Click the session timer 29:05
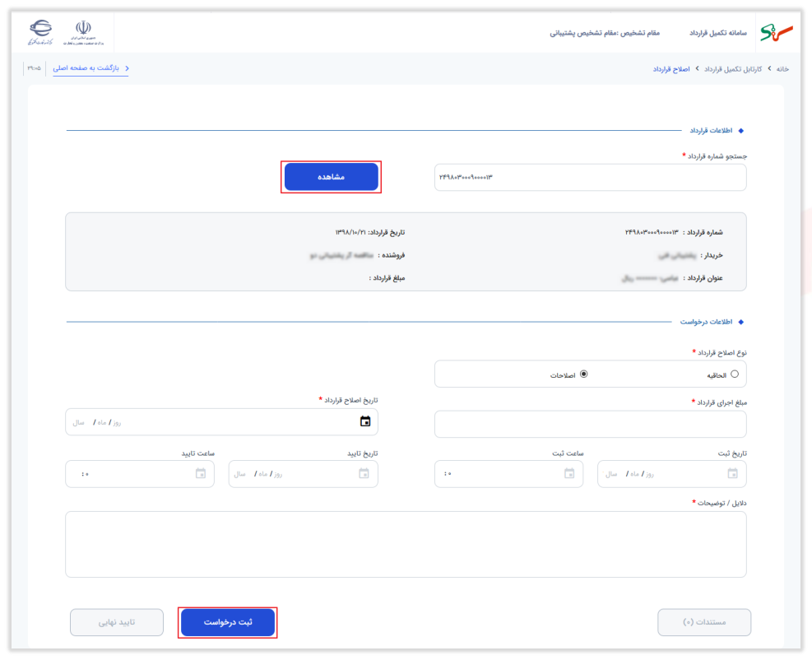Screen dimensions: 812x660 click(35, 68)
